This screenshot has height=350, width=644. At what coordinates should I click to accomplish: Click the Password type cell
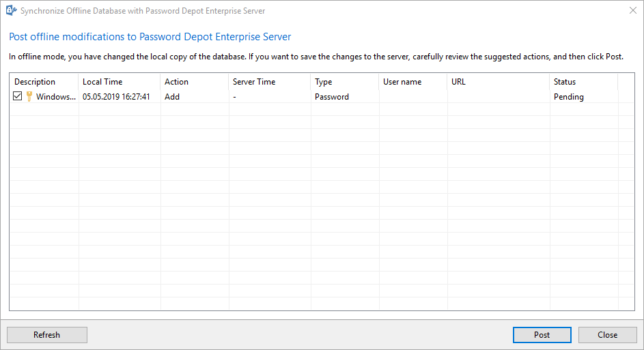click(x=332, y=97)
